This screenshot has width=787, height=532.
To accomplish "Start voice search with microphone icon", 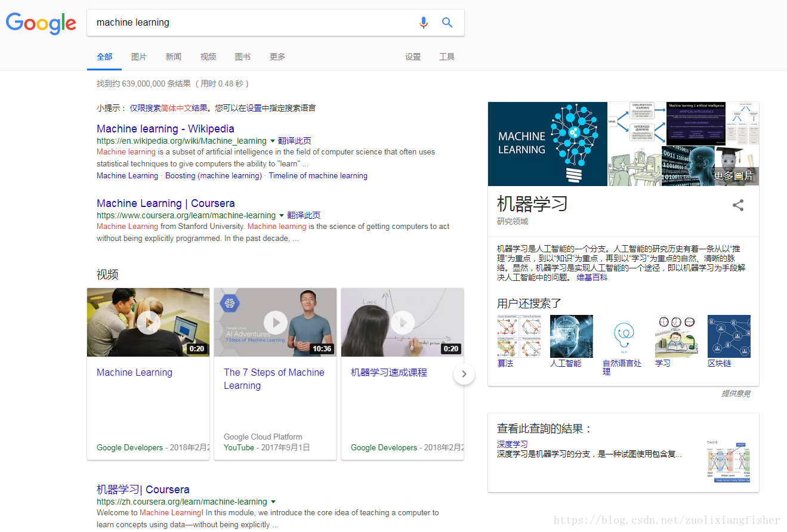I will (x=424, y=23).
